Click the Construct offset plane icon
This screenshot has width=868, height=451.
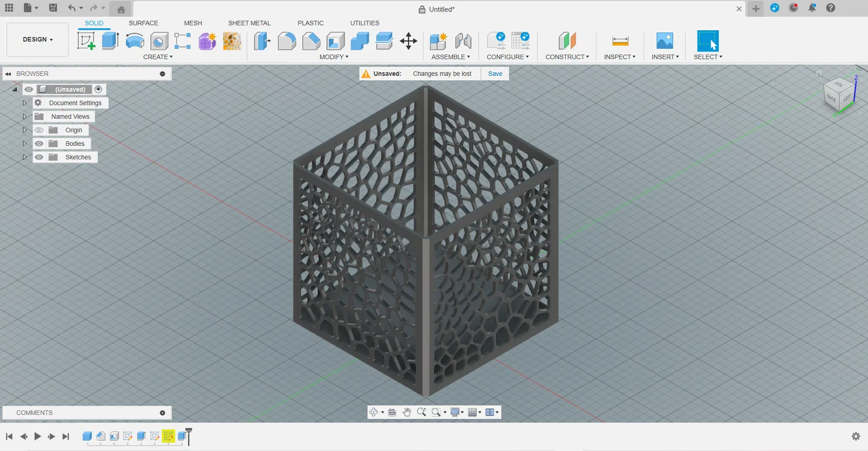[x=567, y=41]
